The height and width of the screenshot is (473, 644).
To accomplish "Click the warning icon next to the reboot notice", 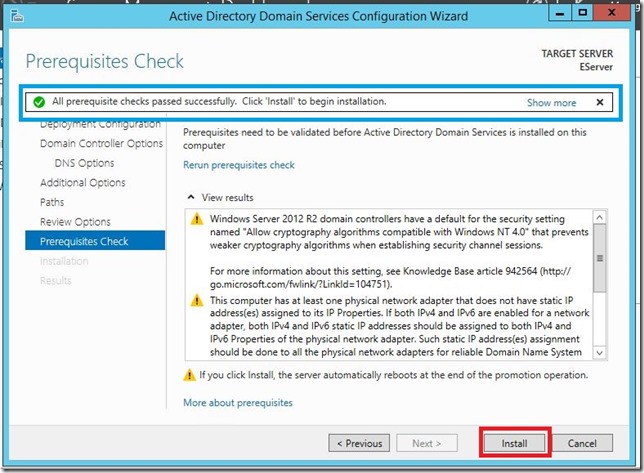I will coord(189,375).
